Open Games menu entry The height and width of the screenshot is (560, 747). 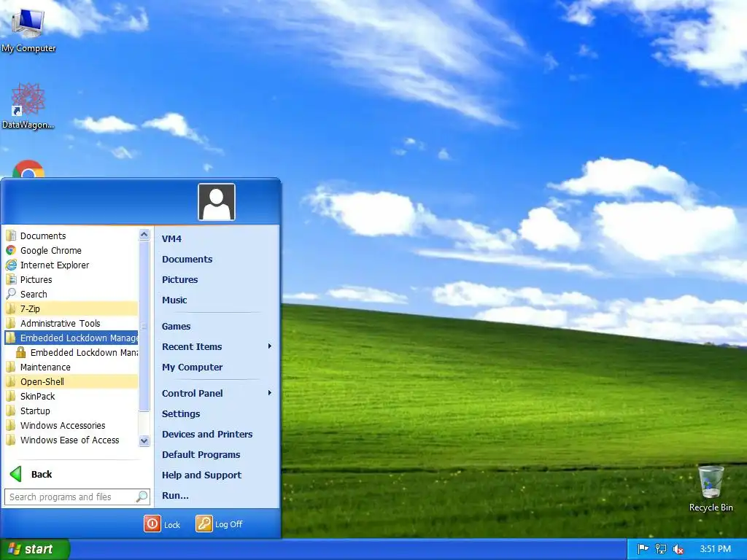coord(176,326)
